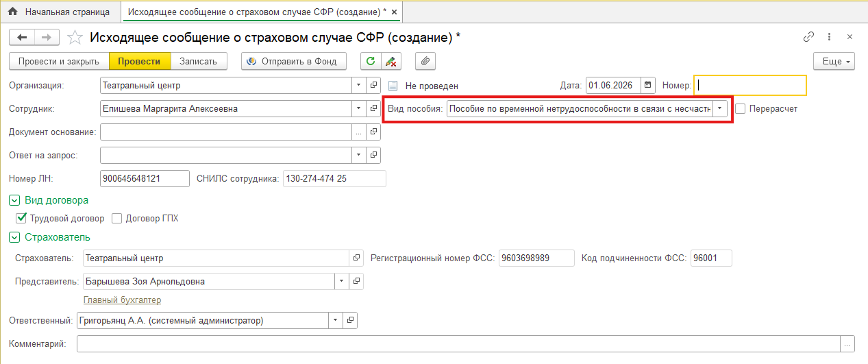Open the Вид пособия dropdown
The height and width of the screenshot is (364, 868).
tap(720, 108)
